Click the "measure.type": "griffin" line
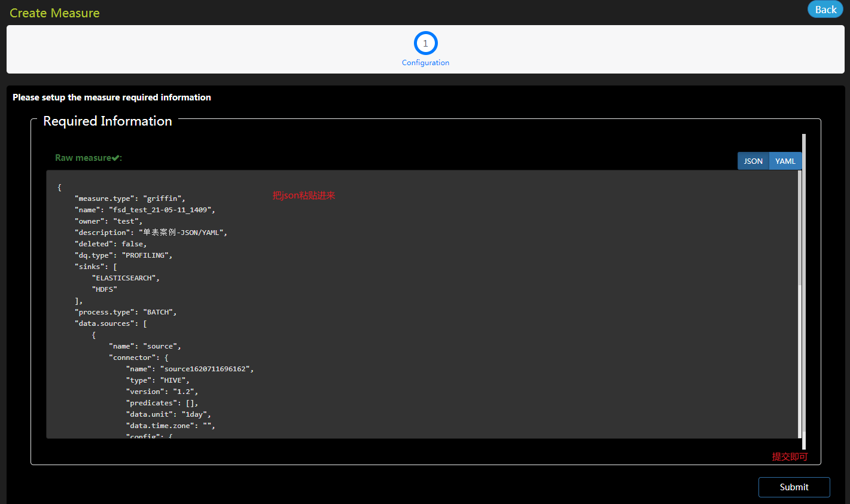The image size is (850, 504). [130, 198]
